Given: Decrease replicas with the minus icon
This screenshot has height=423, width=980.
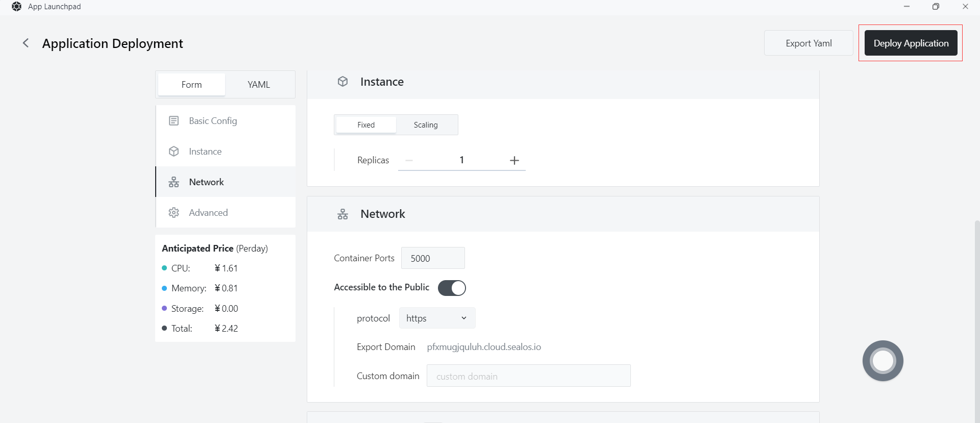Looking at the screenshot, I should 409,161.
